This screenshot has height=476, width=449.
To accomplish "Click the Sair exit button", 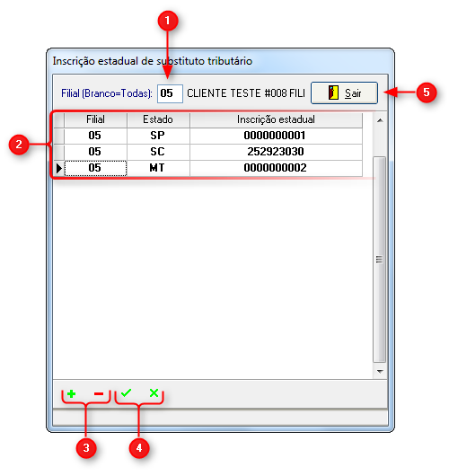I will [x=344, y=93].
